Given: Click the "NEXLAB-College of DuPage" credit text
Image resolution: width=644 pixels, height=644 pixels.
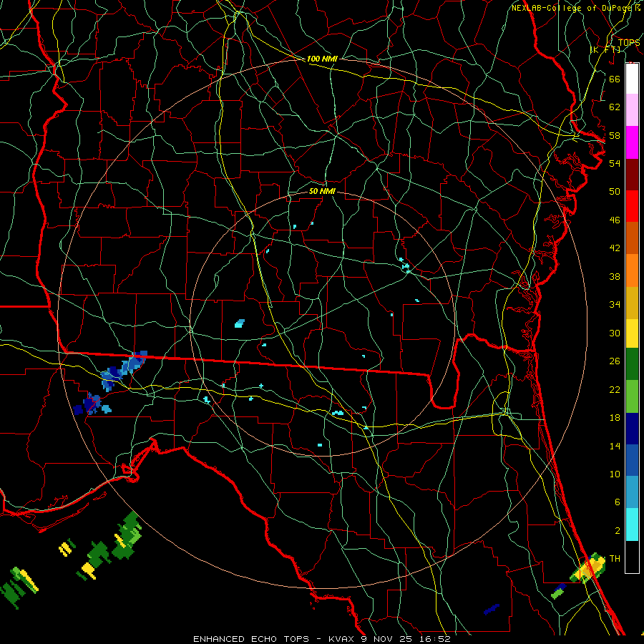Looking at the screenshot, I should [572, 8].
